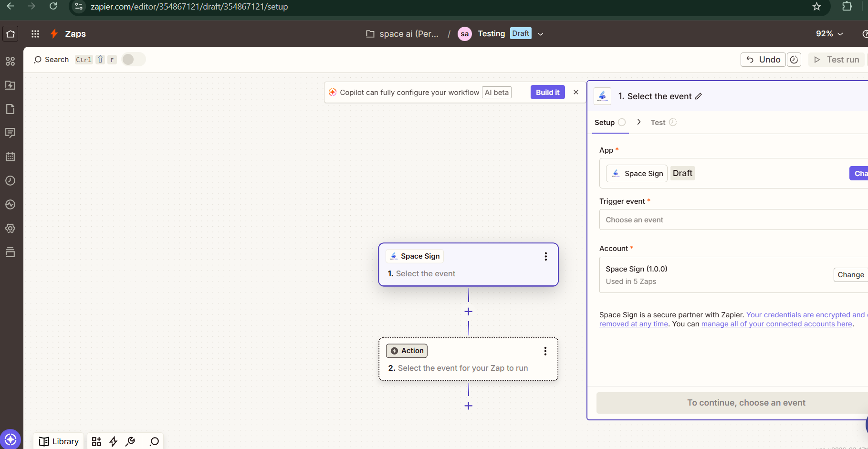Viewport: 868px width, 449px height.
Task: Select the Space Sign trigger step card
Action: coord(468,265)
